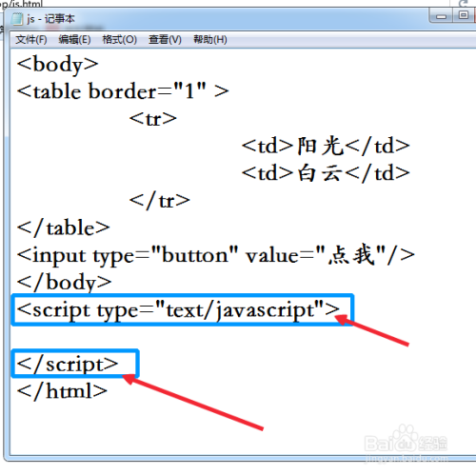The width and height of the screenshot is (476, 475).
Task: Maximize the js Notepad window
Action: 464,15
